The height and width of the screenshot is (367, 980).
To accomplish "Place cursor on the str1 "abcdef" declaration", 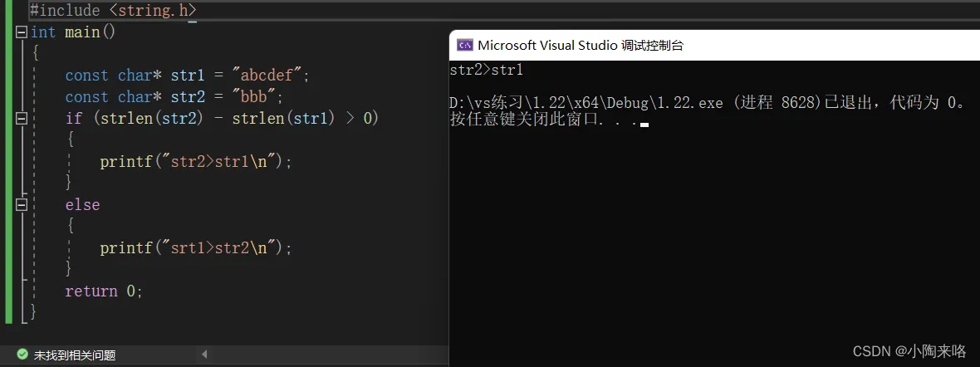I will point(187,76).
